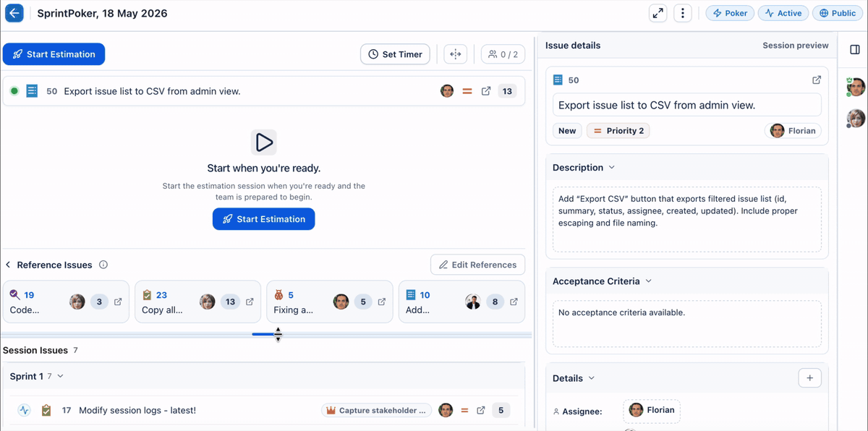Open external link for reference issue 10

[x=514, y=302]
